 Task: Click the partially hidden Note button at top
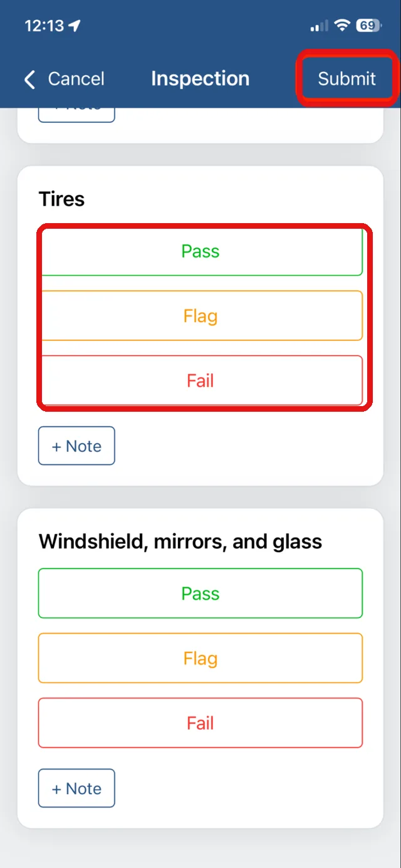point(76,115)
